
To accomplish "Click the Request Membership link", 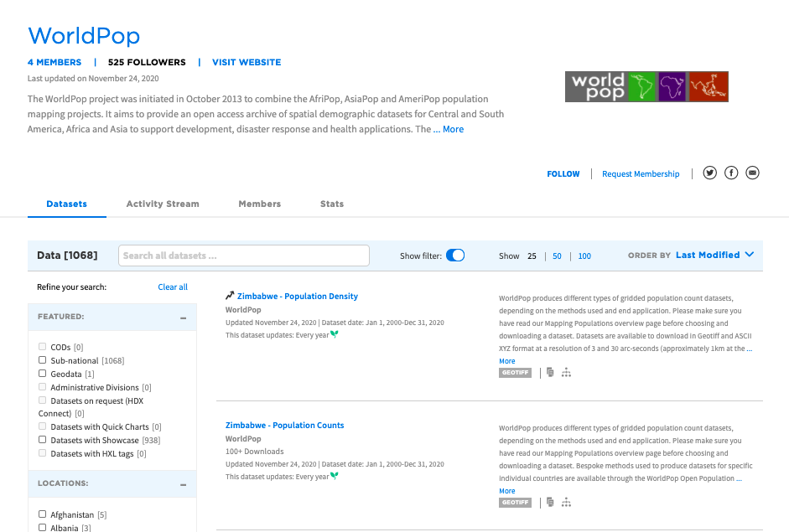I will pos(641,174).
